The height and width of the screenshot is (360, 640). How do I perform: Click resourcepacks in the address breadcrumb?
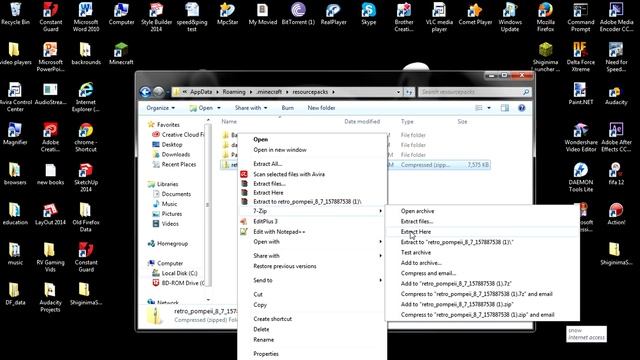point(310,92)
